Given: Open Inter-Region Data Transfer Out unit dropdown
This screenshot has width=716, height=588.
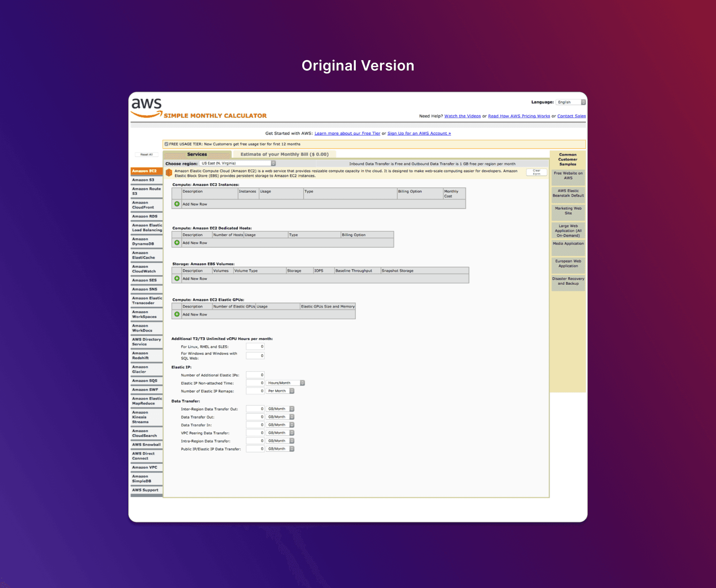Looking at the screenshot, I should [280, 409].
